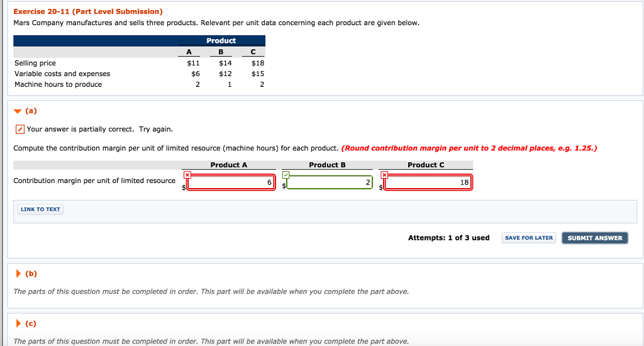Collapse part (a) using its triangle
The height and width of the screenshot is (346, 644).
(17, 111)
